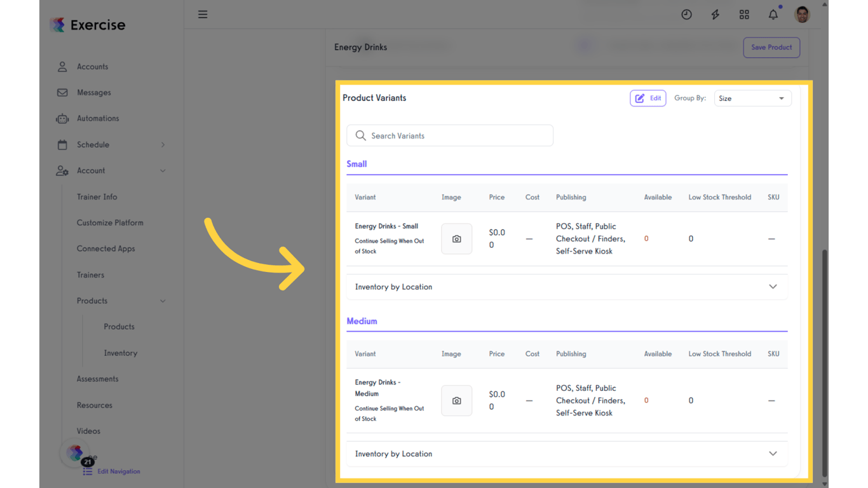
Task: Open the Trainer Info page
Action: [97, 196]
